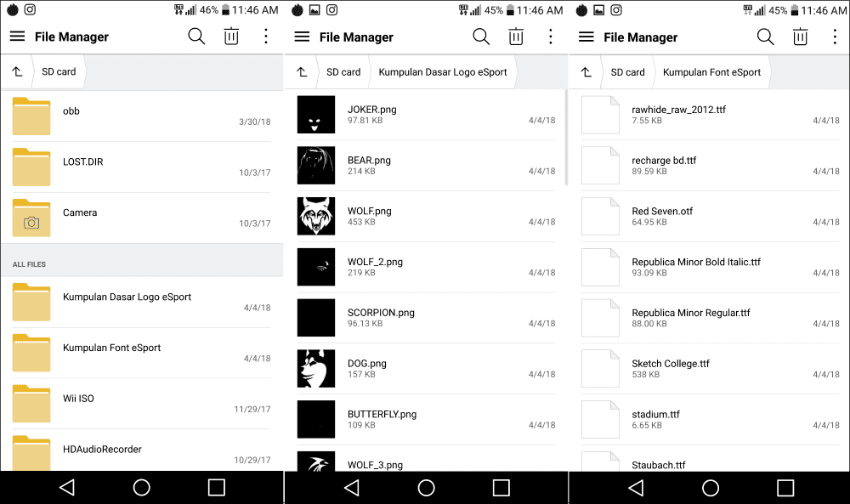Tap Android back button in left screen
This screenshot has width=850, height=504.
pyautogui.click(x=66, y=488)
